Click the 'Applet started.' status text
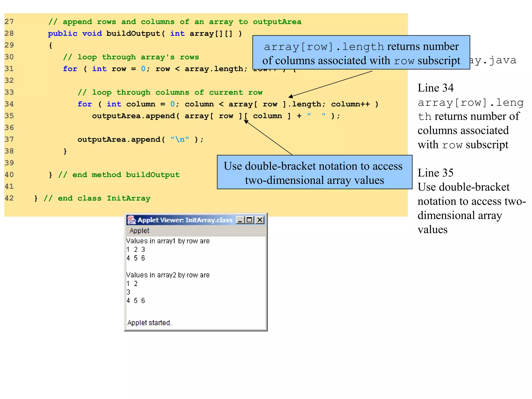 [149, 323]
